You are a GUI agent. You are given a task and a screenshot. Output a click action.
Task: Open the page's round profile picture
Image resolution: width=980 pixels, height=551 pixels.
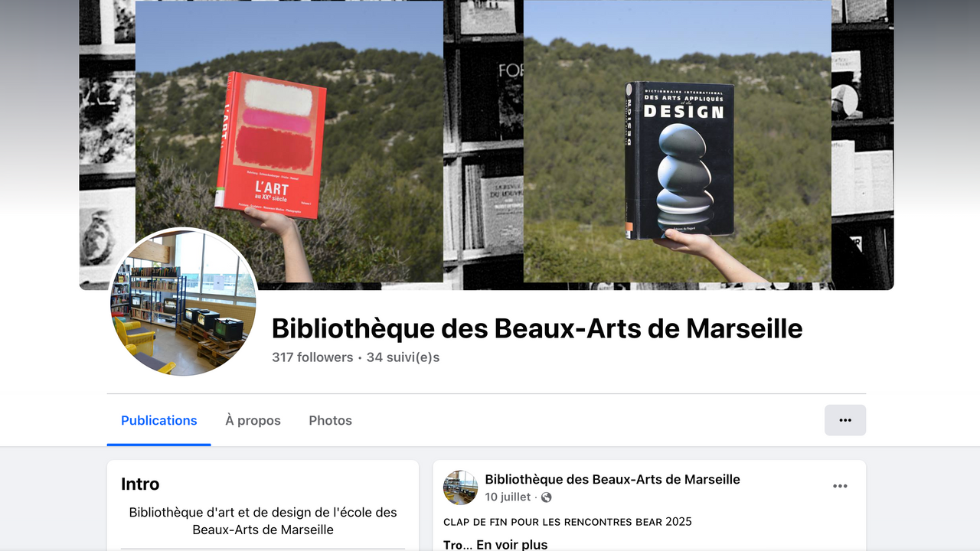(x=184, y=302)
